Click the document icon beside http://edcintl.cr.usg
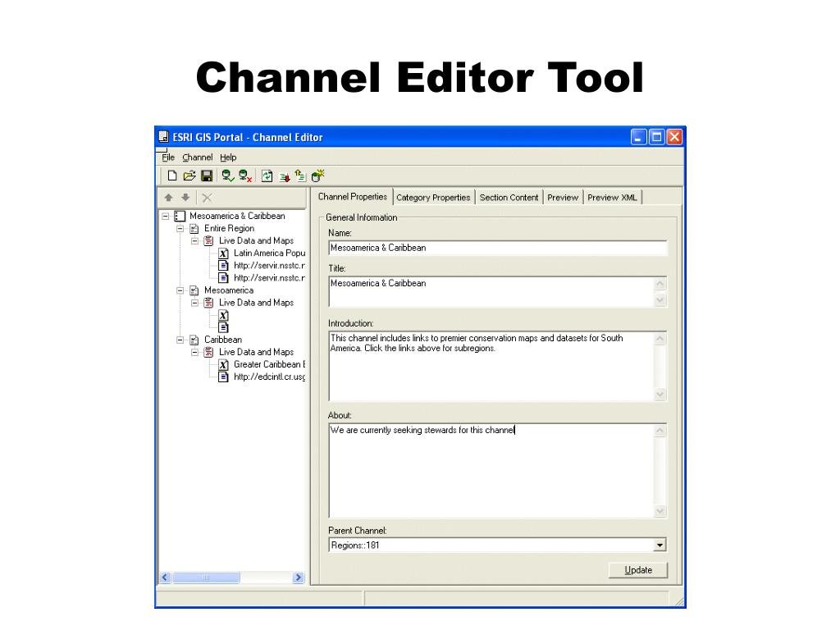 [x=224, y=377]
